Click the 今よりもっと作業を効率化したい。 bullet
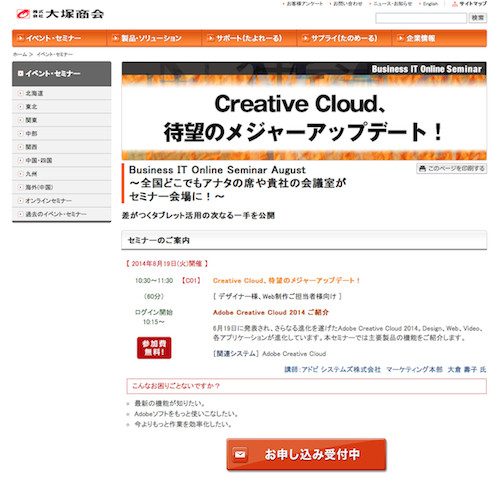The width and height of the screenshot is (500, 477). (183, 424)
